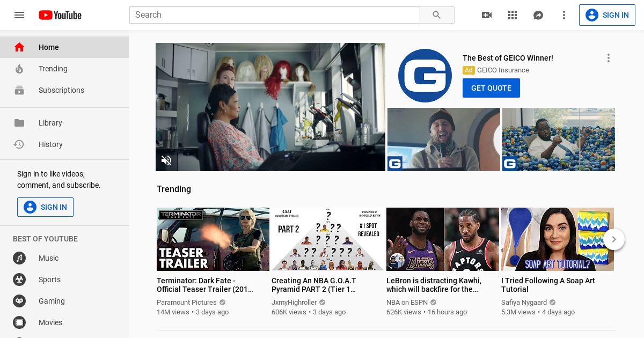Click the Sports ball icon
Screen dimensions: 644x338
pyautogui.click(x=19, y=280)
